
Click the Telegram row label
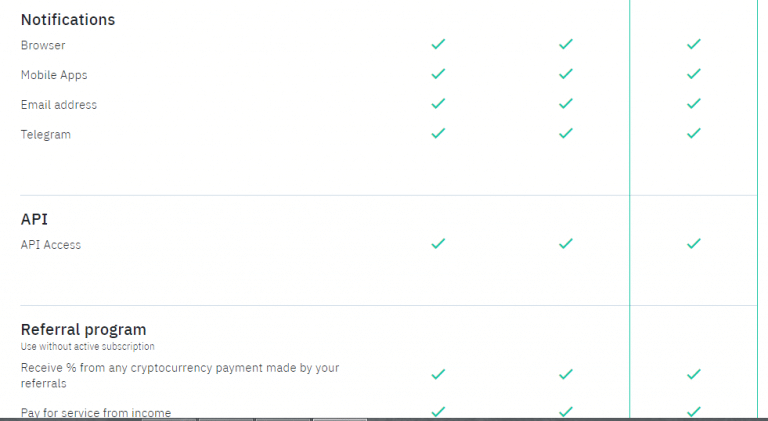pyautogui.click(x=46, y=135)
